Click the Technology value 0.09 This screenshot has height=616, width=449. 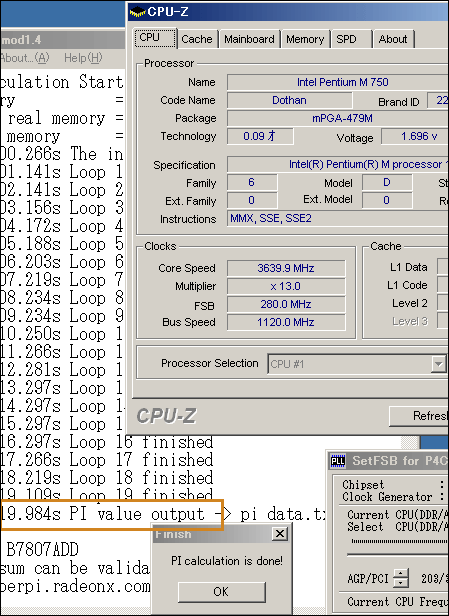[x=260, y=136]
